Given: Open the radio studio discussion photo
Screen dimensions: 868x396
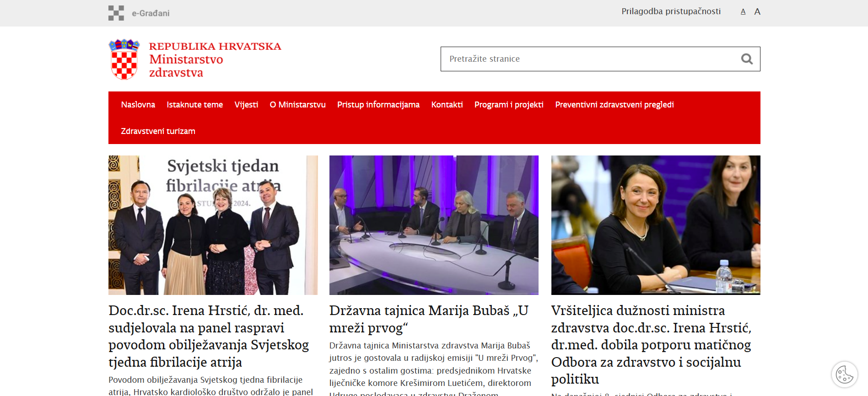Looking at the screenshot, I should pos(434,225).
